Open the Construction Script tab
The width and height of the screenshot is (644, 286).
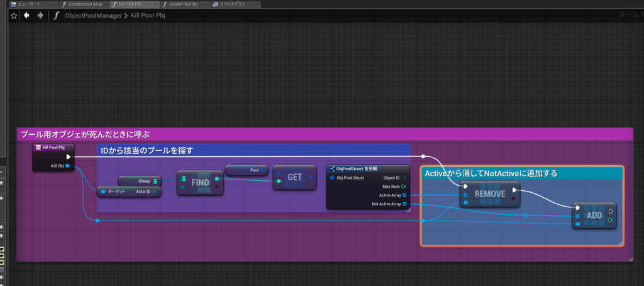(85, 4)
